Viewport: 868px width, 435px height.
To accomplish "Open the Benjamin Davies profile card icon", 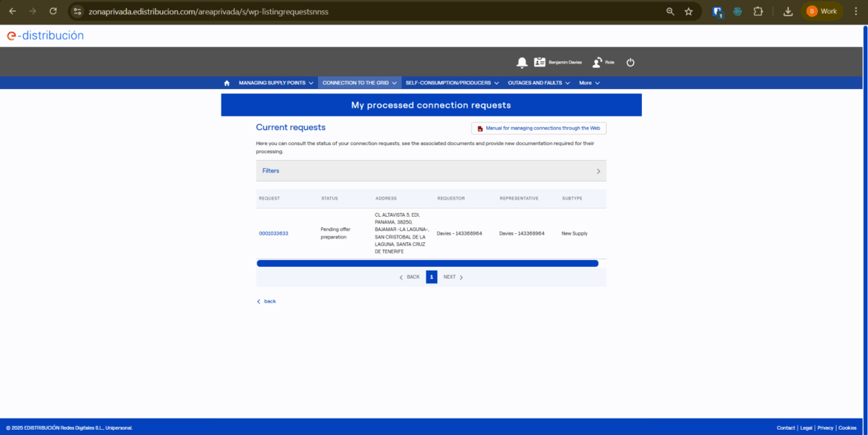I will 540,63.
